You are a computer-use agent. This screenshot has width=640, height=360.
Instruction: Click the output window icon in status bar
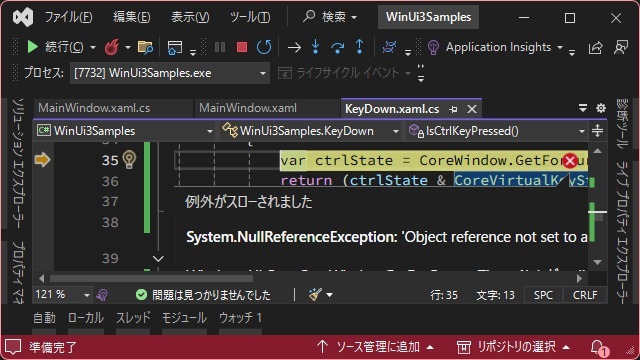(13, 347)
